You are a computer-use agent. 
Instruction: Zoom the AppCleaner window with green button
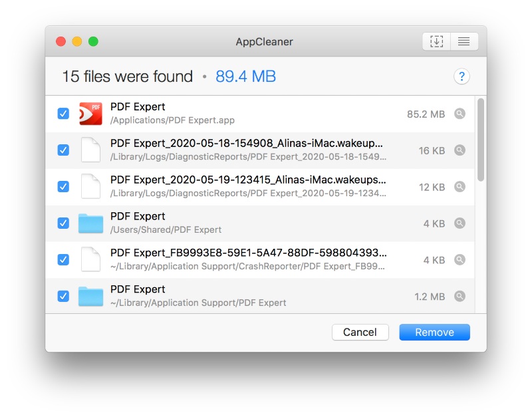pos(93,41)
